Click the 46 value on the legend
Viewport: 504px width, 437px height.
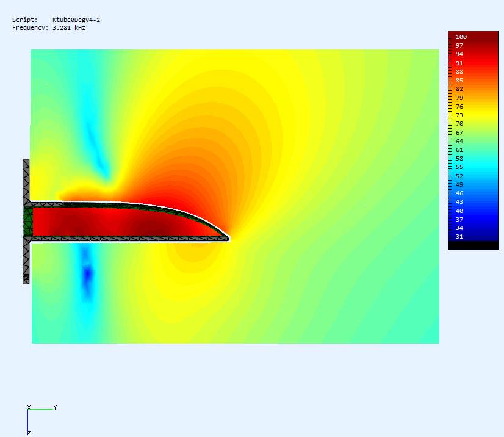tap(459, 193)
